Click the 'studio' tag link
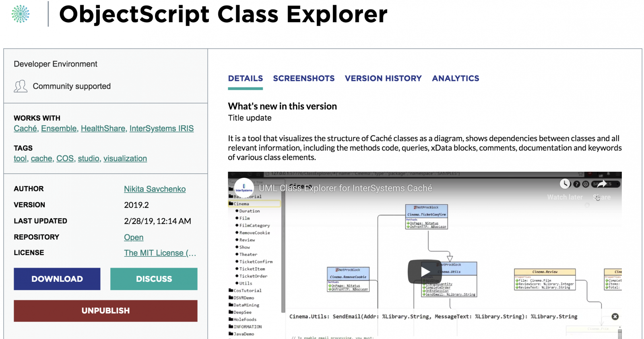 pos(89,158)
